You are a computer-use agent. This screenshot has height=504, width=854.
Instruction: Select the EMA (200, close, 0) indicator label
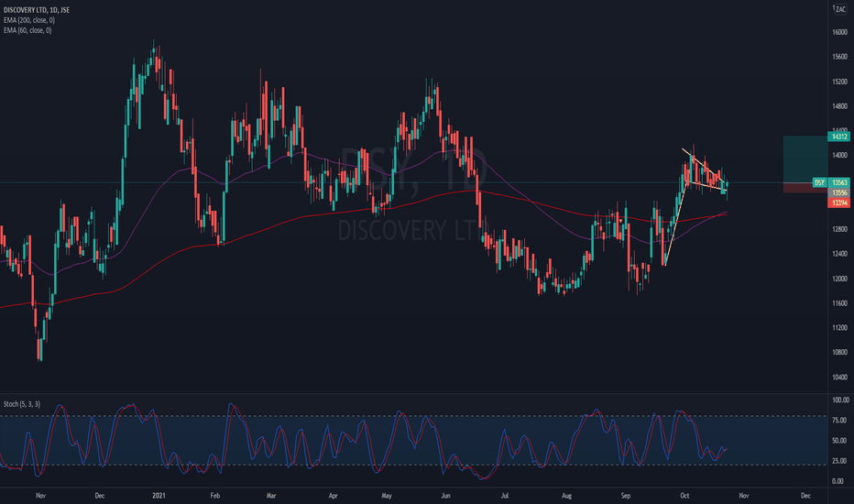29,20
